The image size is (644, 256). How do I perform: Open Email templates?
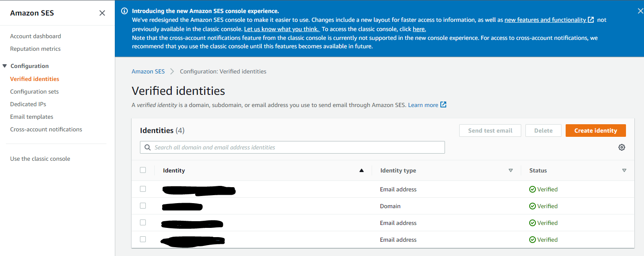[32, 117]
